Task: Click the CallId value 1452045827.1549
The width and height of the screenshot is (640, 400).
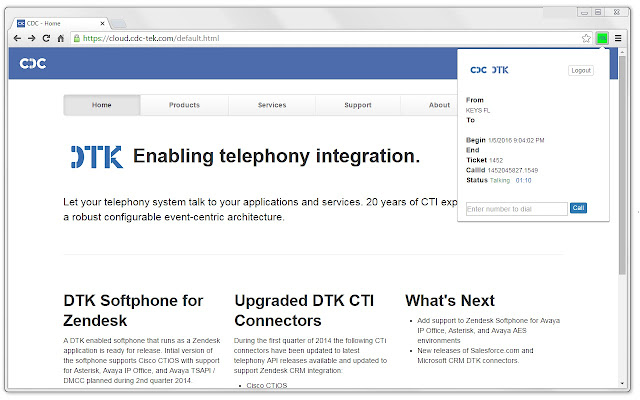Action: click(x=513, y=171)
